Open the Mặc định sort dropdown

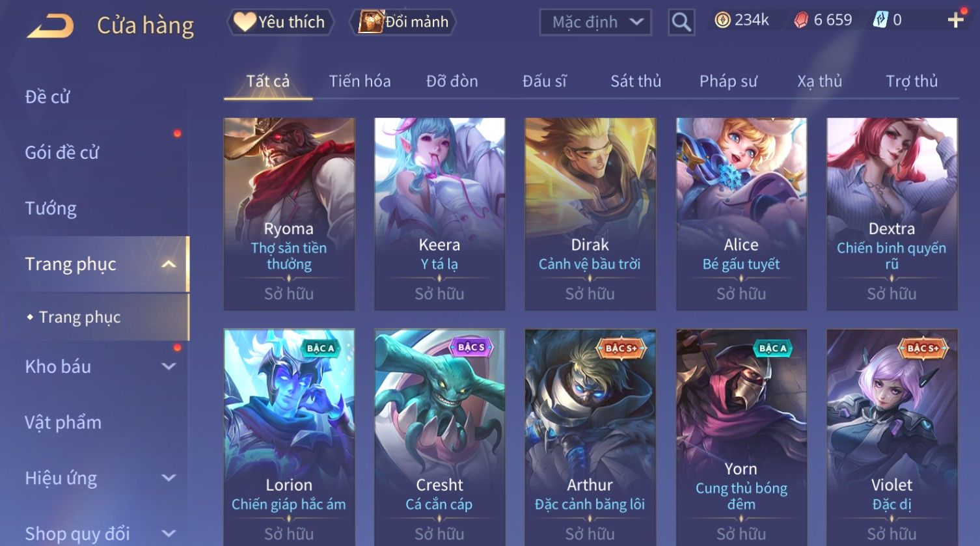coord(595,22)
